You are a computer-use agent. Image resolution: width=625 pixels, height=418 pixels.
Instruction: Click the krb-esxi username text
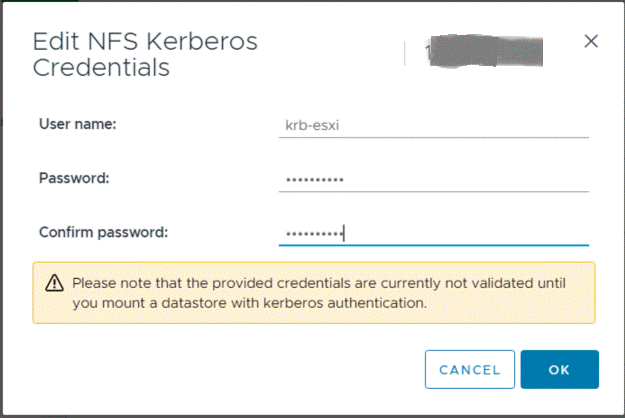point(307,126)
